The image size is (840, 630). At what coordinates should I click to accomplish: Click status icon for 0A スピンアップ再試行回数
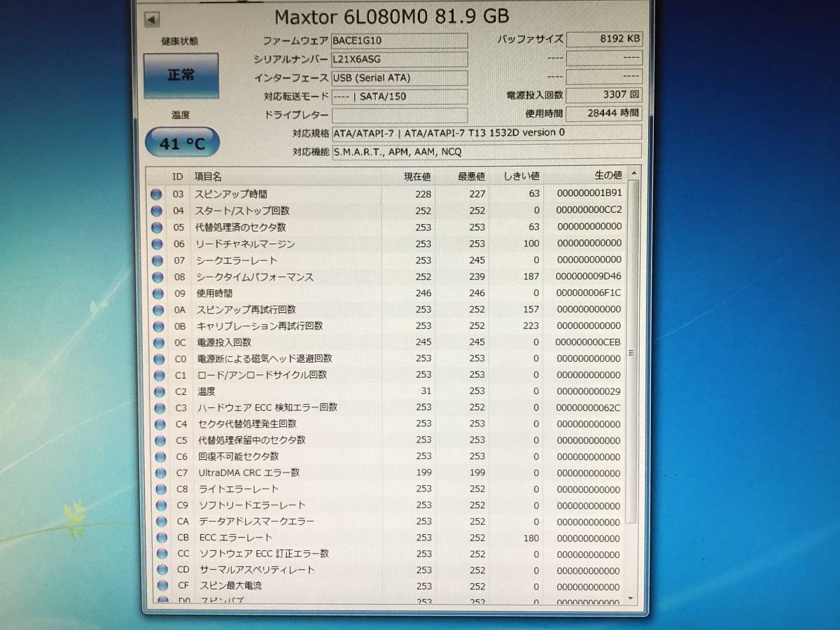click(157, 309)
